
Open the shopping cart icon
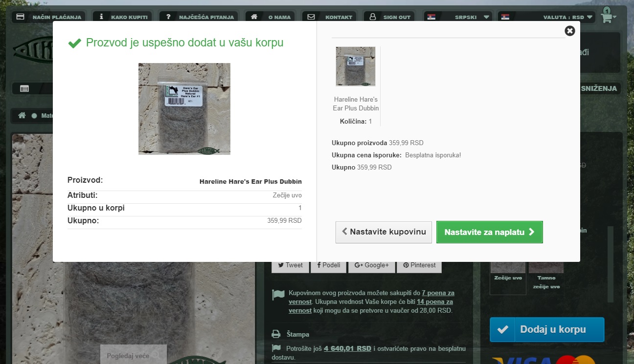click(x=607, y=18)
